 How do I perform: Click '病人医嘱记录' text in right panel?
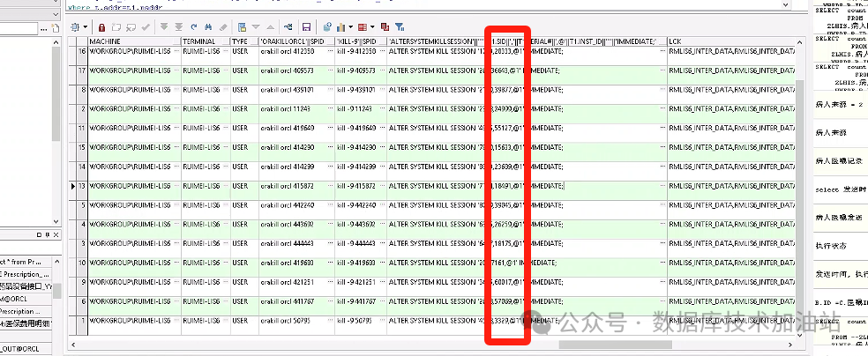coord(839,161)
